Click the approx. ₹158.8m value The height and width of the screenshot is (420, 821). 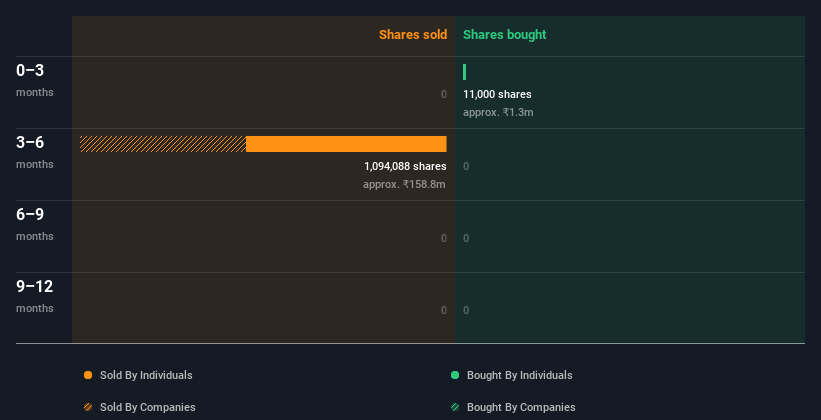click(x=404, y=184)
